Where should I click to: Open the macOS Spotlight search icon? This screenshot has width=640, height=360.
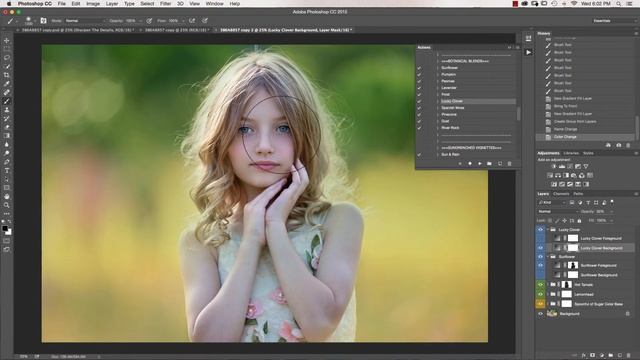click(619, 4)
